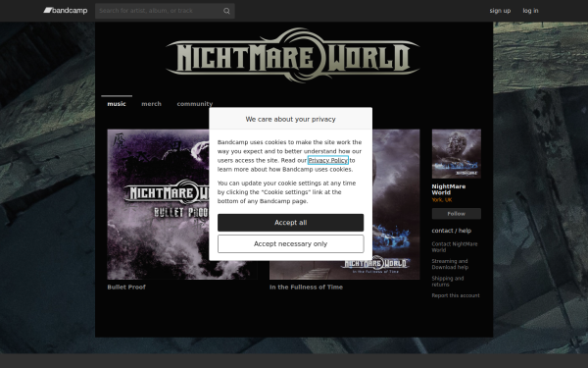This screenshot has height=368, width=588.
Task: Open Shipping and returns link
Action: (x=448, y=282)
